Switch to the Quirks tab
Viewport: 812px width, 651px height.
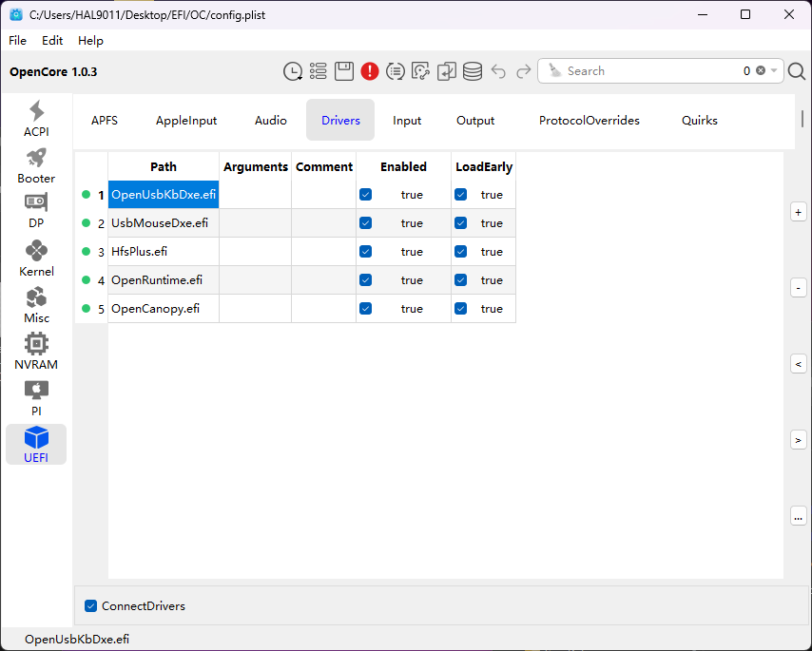(699, 121)
